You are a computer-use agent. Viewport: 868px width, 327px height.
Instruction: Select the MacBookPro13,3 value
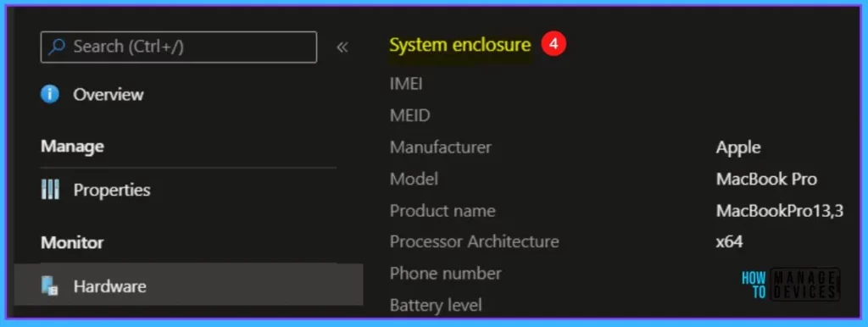coord(780,211)
